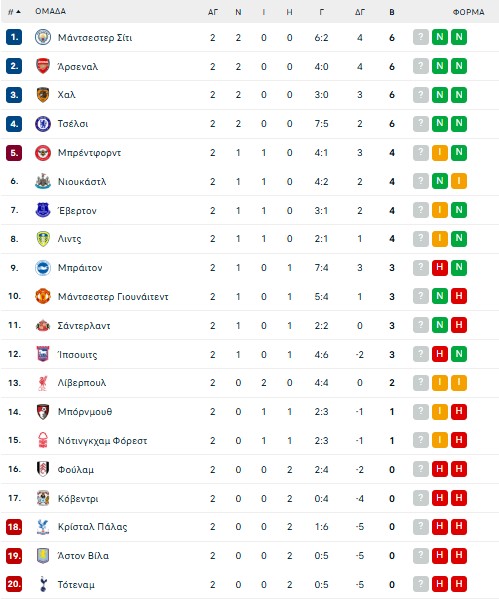This screenshot has width=499, height=599.
Task: Sort table by the # rank column
Action: click(x=14, y=12)
